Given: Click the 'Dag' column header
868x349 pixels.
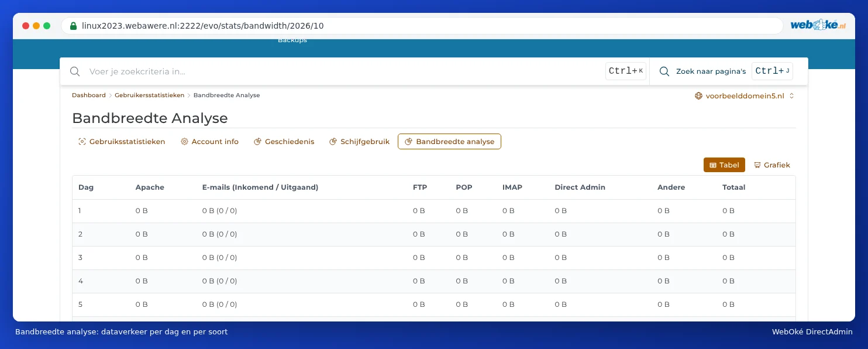Looking at the screenshot, I should tap(86, 187).
